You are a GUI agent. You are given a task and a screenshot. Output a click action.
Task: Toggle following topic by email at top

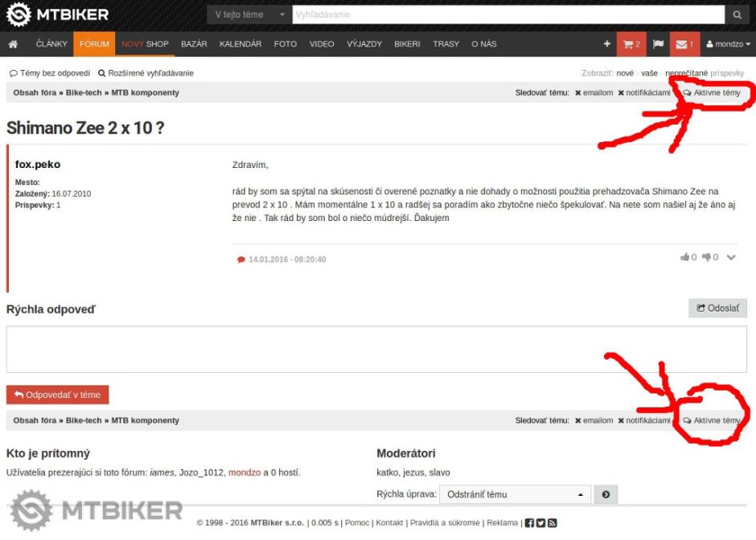594,93
